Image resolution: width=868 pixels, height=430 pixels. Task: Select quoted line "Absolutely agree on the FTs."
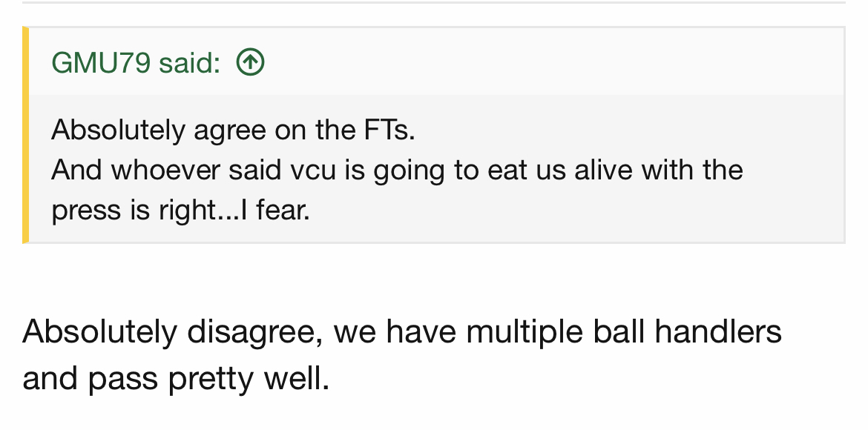(233, 130)
